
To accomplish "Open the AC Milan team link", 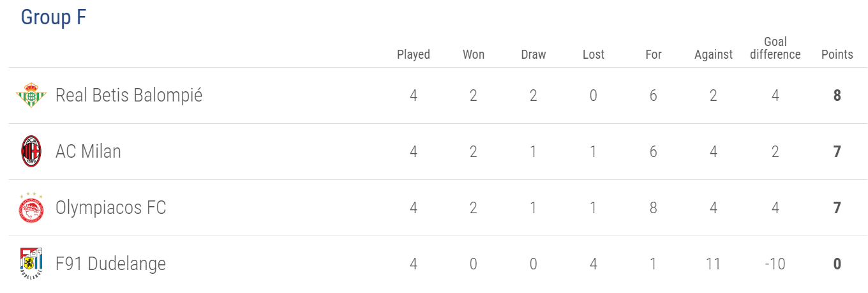I will coord(88,151).
